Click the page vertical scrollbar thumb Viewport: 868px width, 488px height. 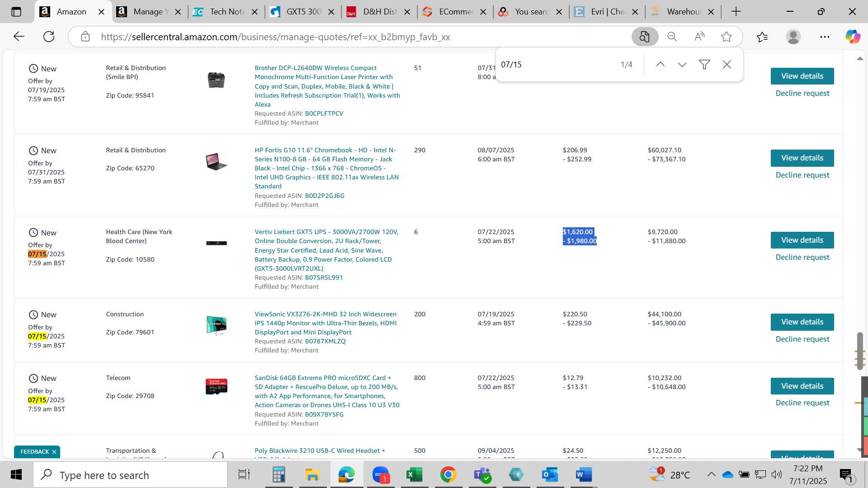(859, 351)
